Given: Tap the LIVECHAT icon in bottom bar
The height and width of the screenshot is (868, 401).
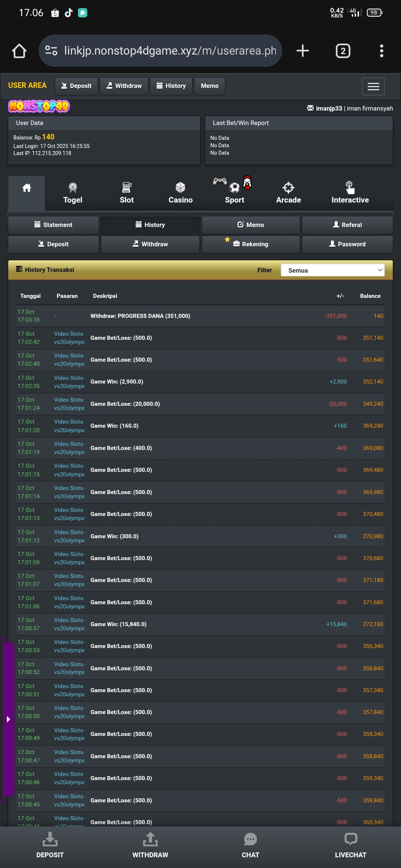Looking at the screenshot, I should tap(351, 845).
